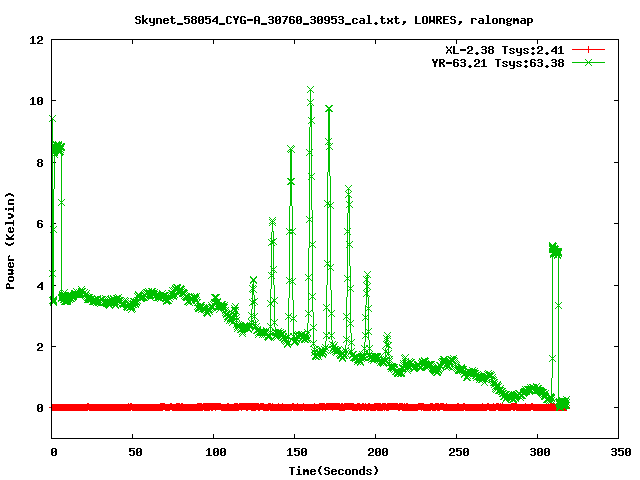Select the XL-2.38 Tsys:2.41 legend entry
The height and width of the screenshot is (480, 640).
pos(504,50)
